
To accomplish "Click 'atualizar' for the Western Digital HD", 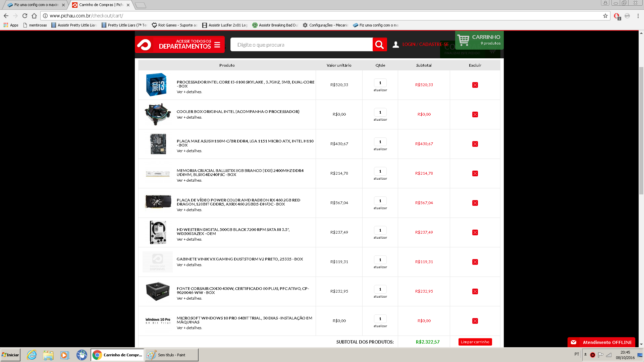I will tap(380, 238).
